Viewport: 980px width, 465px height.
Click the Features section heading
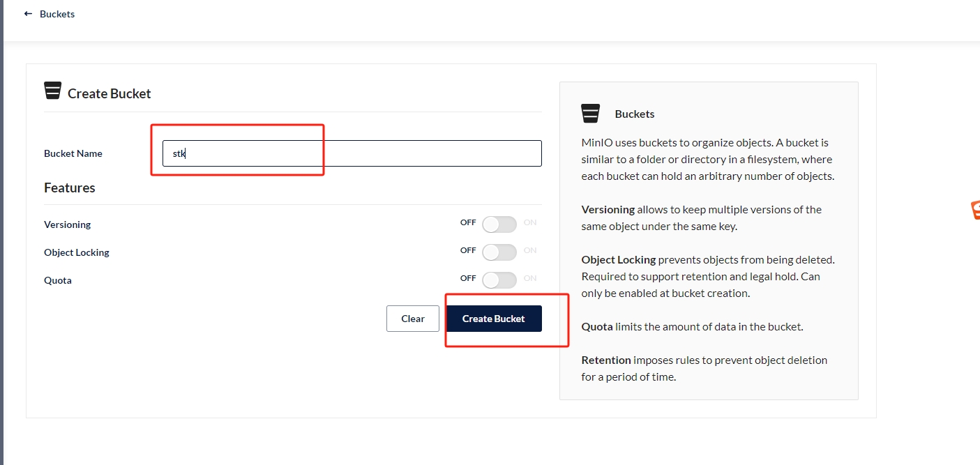point(70,188)
